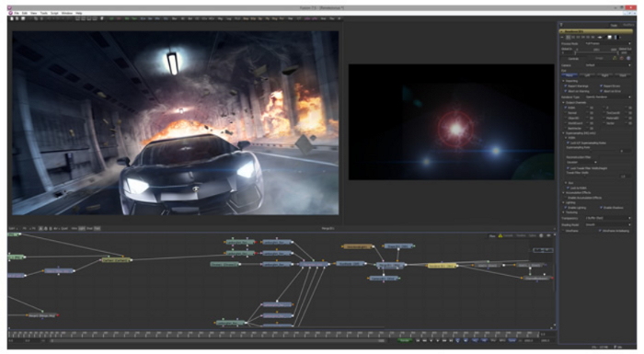
Task: Toggle Wireframe Antialiasing checkbox
Action: point(600,231)
